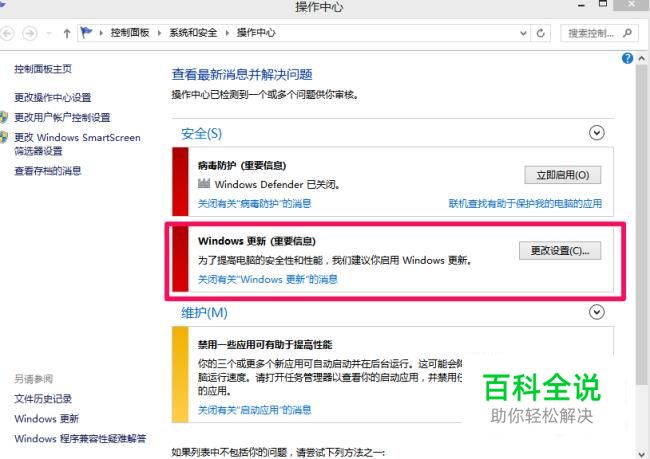Click 更改设置(C)... button

pos(560,250)
